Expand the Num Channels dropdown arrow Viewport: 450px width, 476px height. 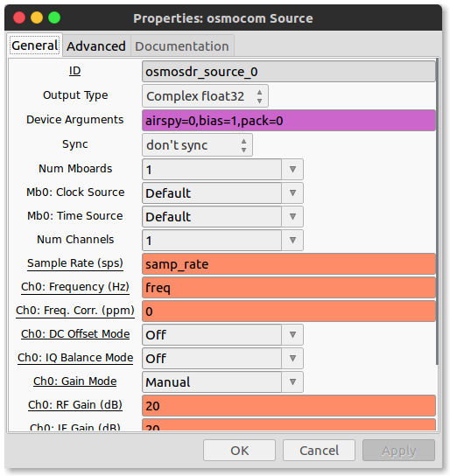coord(292,241)
